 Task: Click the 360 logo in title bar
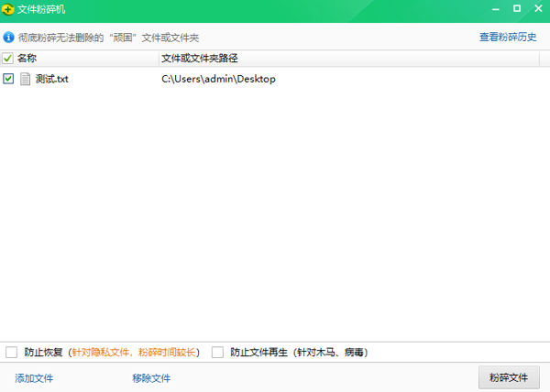(x=9, y=9)
